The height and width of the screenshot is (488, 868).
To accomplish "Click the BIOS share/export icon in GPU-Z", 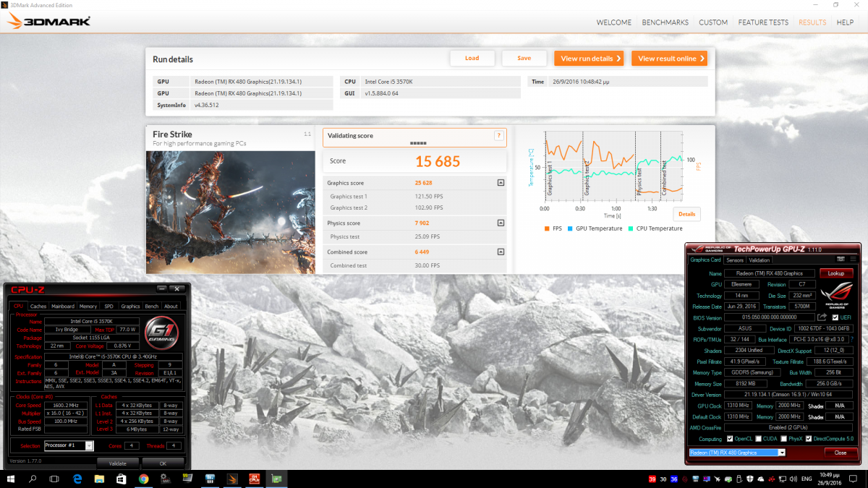I will pos(822,317).
